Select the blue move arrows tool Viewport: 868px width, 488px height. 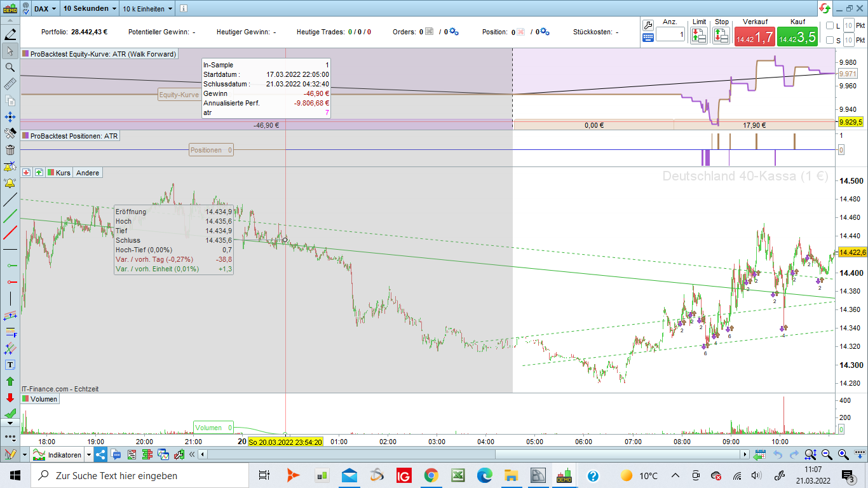pos(10,117)
